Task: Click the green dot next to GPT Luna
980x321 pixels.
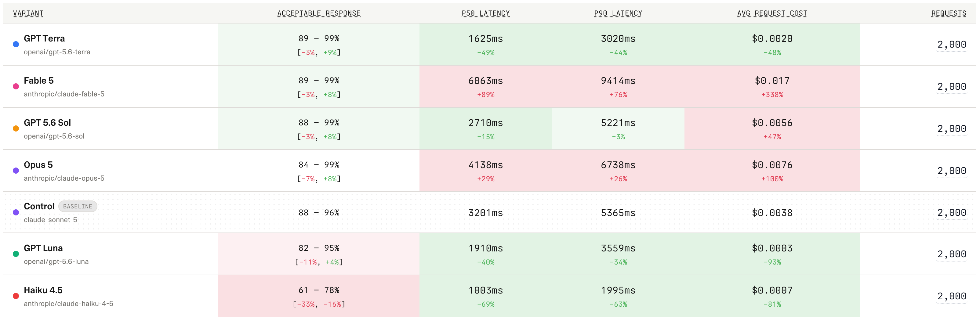Action: tap(16, 254)
